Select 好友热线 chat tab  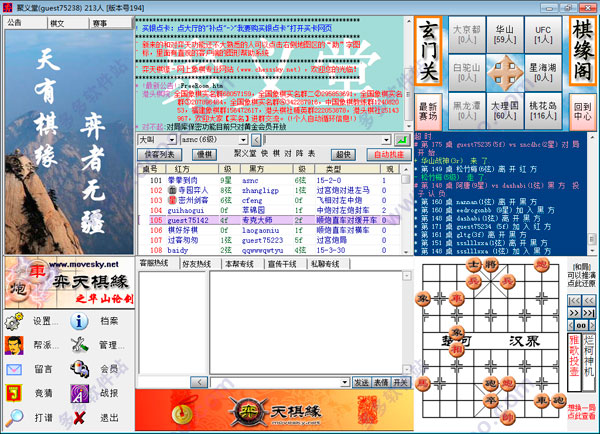tap(199, 264)
